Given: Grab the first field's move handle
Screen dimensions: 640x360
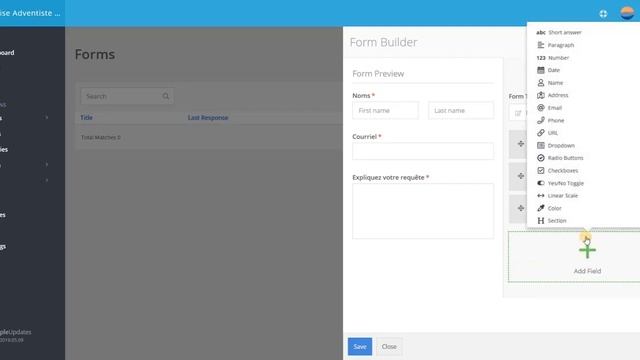Looking at the screenshot, I should tap(521, 144).
